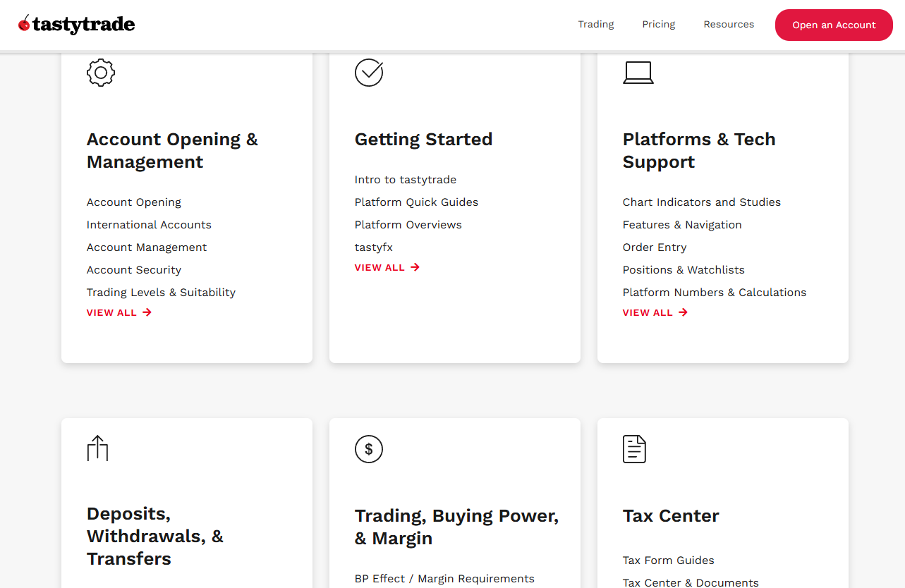Go to Platform Numbers & Calculations link
The width and height of the screenshot is (905, 588).
click(715, 293)
